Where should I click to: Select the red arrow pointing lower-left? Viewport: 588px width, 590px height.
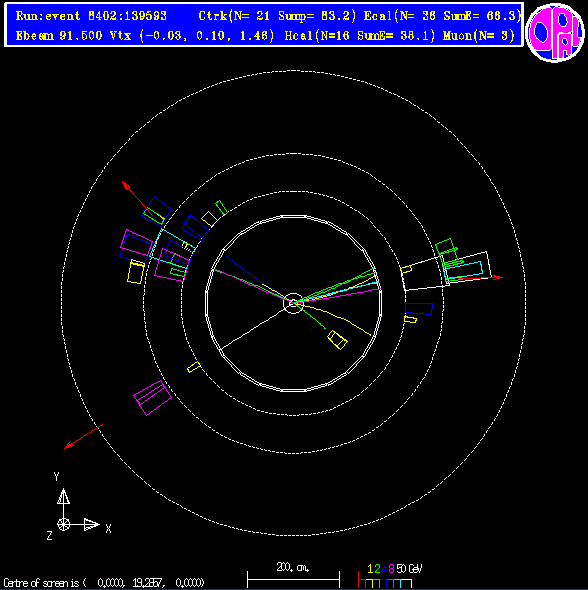tap(84, 436)
